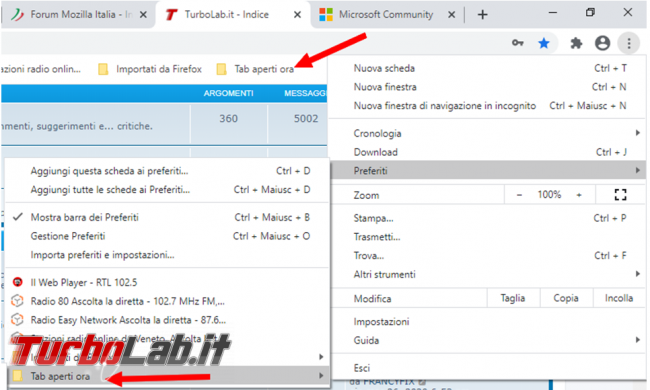Click the new tab plus button
Screen dimensions: 650x390
click(482, 15)
